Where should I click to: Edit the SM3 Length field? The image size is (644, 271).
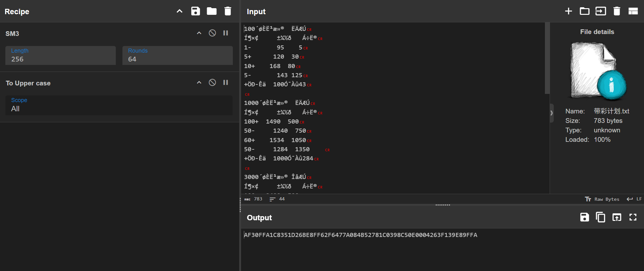coord(61,55)
